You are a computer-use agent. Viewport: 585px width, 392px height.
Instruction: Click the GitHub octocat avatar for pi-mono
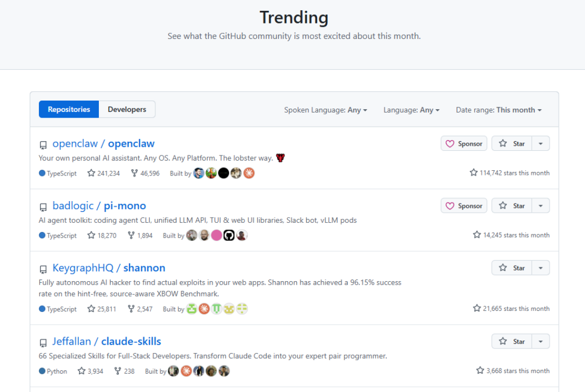229,235
